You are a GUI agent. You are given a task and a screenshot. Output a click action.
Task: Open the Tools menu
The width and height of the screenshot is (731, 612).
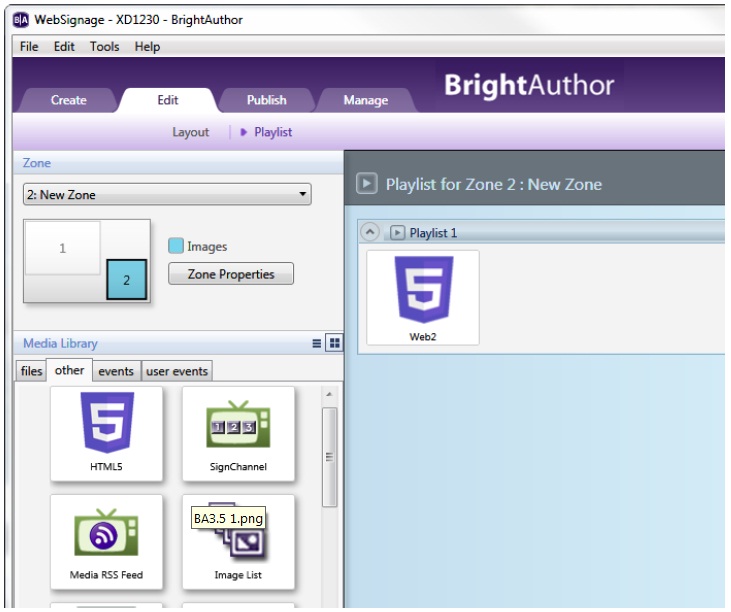pos(104,47)
